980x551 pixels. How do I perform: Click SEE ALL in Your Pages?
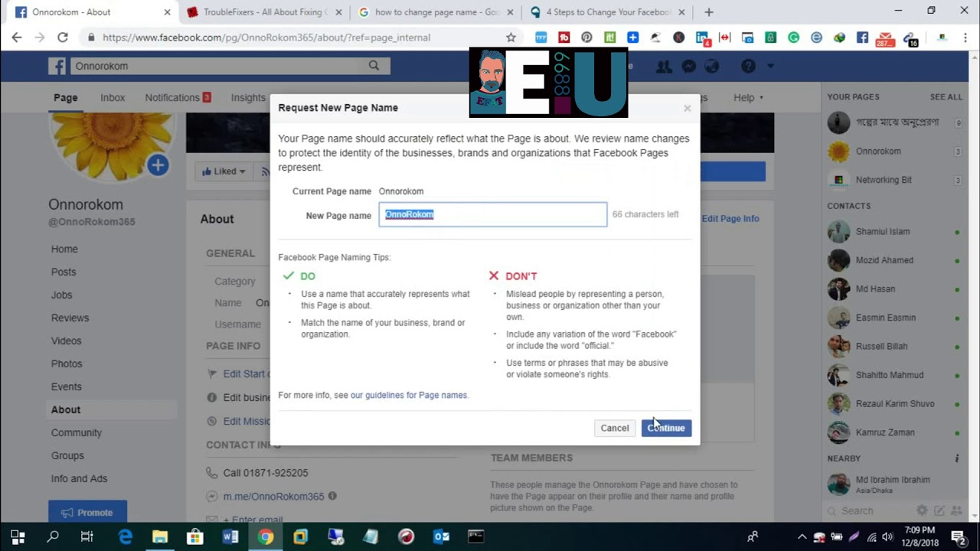(x=946, y=97)
